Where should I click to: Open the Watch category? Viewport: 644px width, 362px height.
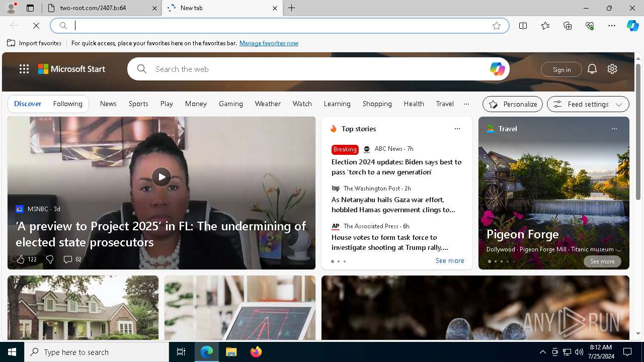[302, 104]
